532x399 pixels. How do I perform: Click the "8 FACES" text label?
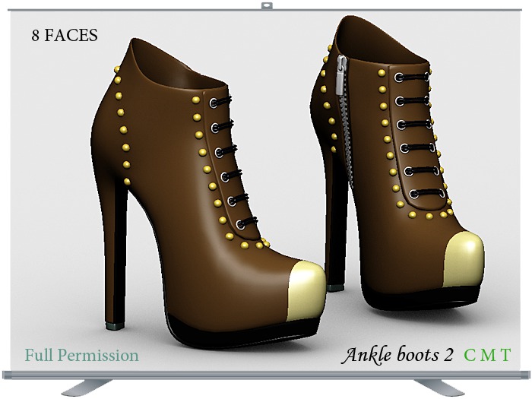65,35
